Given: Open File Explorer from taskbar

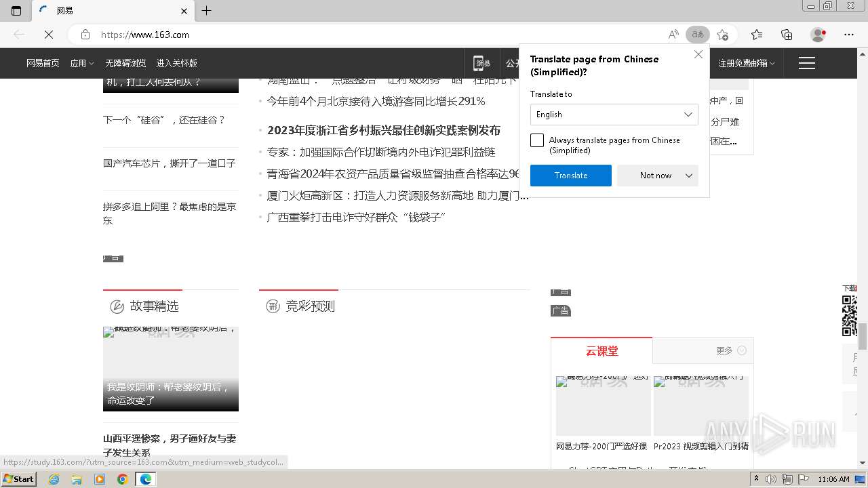Looking at the screenshot, I should pyautogui.click(x=77, y=479).
